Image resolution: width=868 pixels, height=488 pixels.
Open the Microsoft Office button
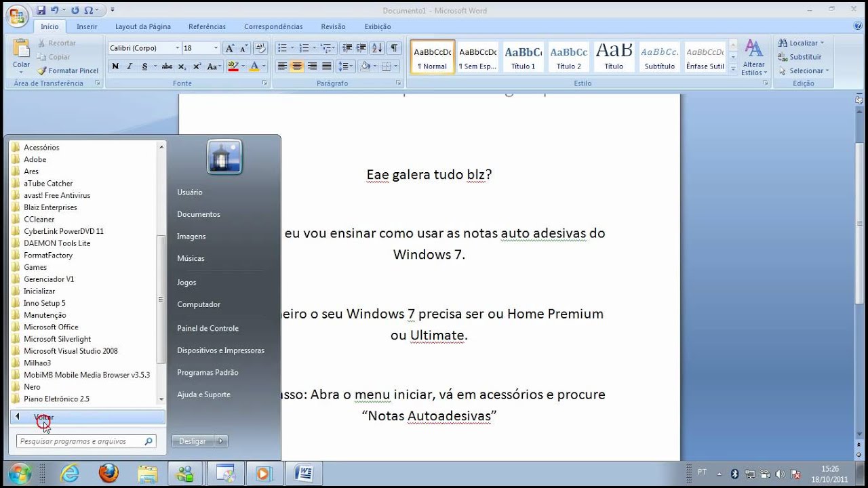[18, 16]
